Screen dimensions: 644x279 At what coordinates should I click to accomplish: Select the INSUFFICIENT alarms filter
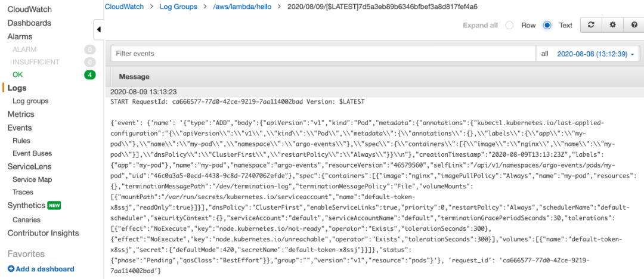coord(36,62)
